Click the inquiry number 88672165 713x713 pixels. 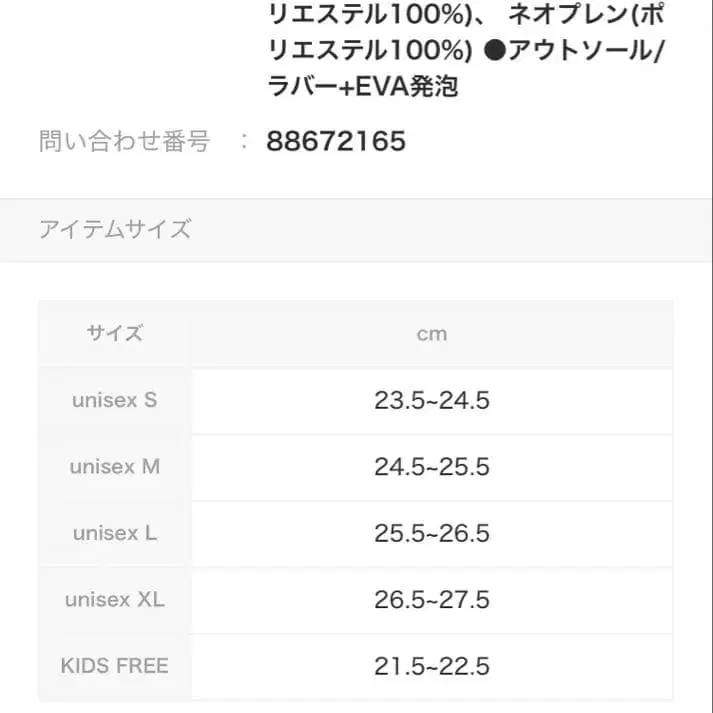point(336,141)
